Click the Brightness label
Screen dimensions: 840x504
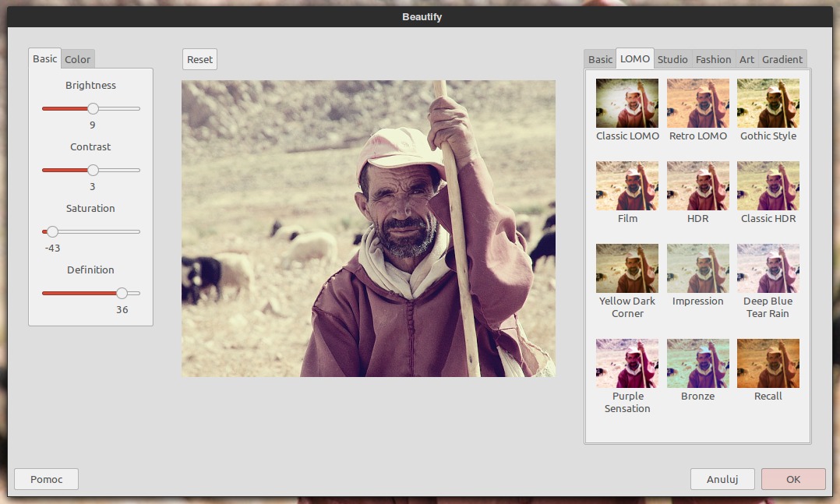pyautogui.click(x=90, y=85)
